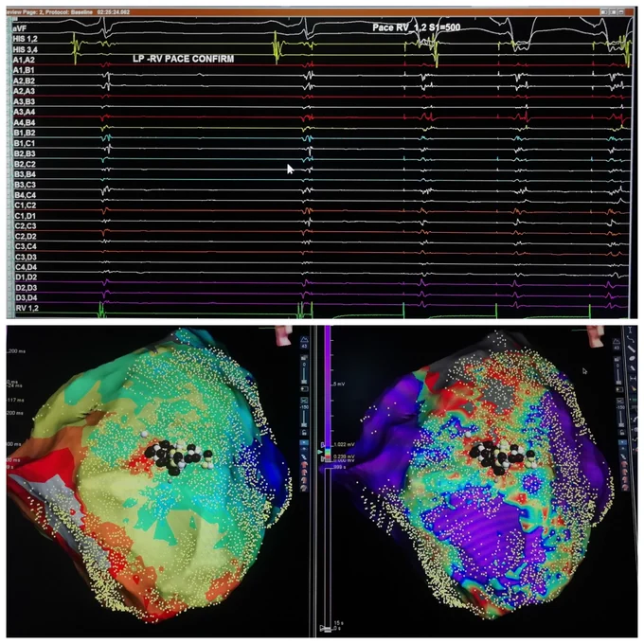Select the B4,C4 channel label
Image resolution: width=644 pixels, height=644 pixels.
25,195
